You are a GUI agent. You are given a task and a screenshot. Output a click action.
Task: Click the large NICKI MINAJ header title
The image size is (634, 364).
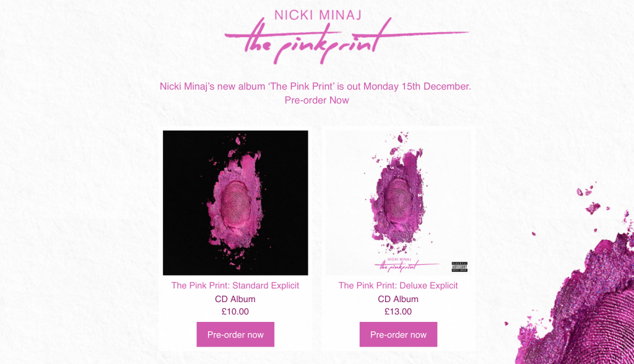pyautogui.click(x=318, y=15)
